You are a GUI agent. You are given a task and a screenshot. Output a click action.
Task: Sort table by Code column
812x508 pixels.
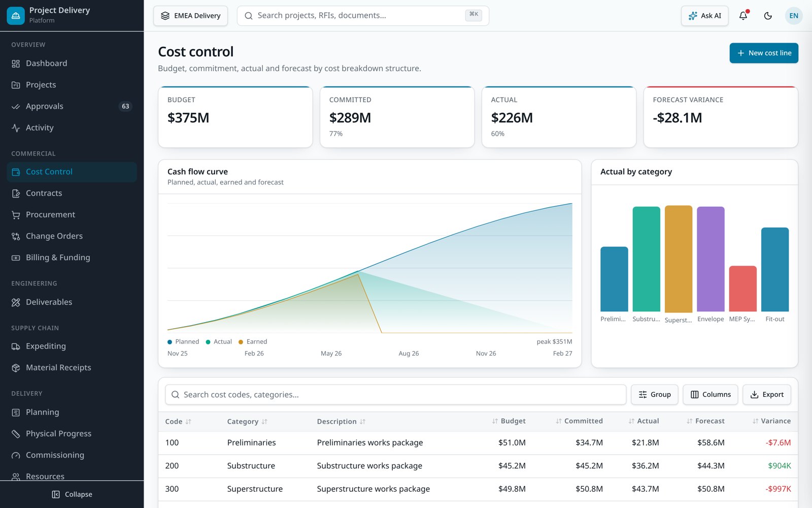click(x=178, y=422)
